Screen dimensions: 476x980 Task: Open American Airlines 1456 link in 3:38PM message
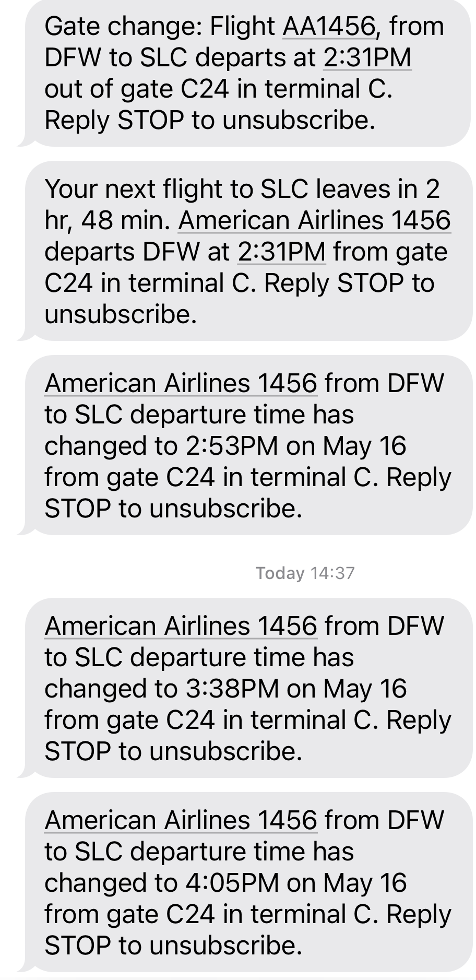tap(181, 625)
